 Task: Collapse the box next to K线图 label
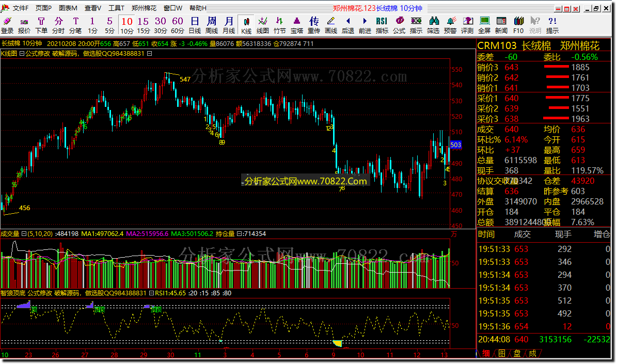22,54
